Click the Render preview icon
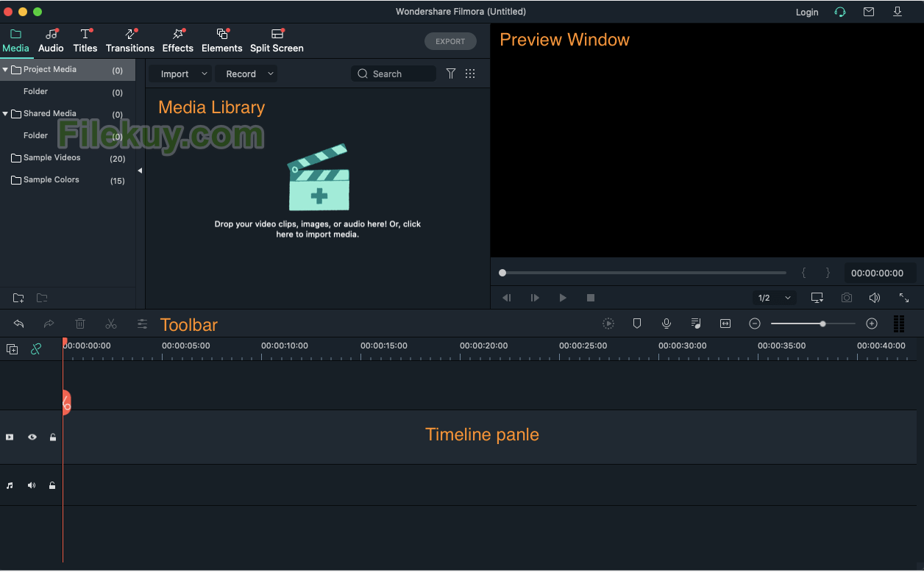This screenshot has width=924, height=572. click(x=608, y=323)
